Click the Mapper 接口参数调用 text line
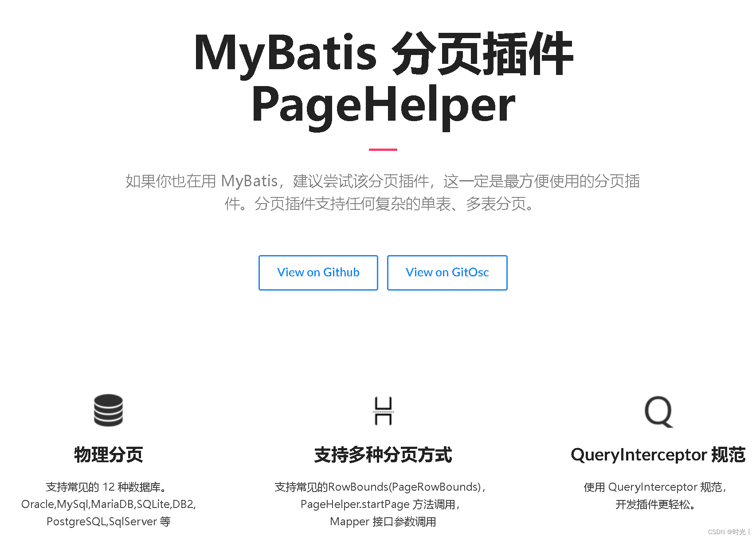The width and height of the screenshot is (756, 539). pos(384,522)
